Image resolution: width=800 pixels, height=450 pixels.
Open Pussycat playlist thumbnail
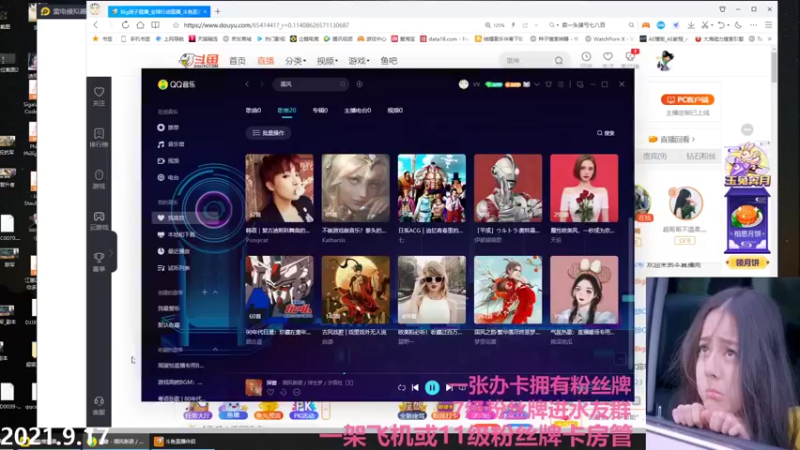coord(279,188)
